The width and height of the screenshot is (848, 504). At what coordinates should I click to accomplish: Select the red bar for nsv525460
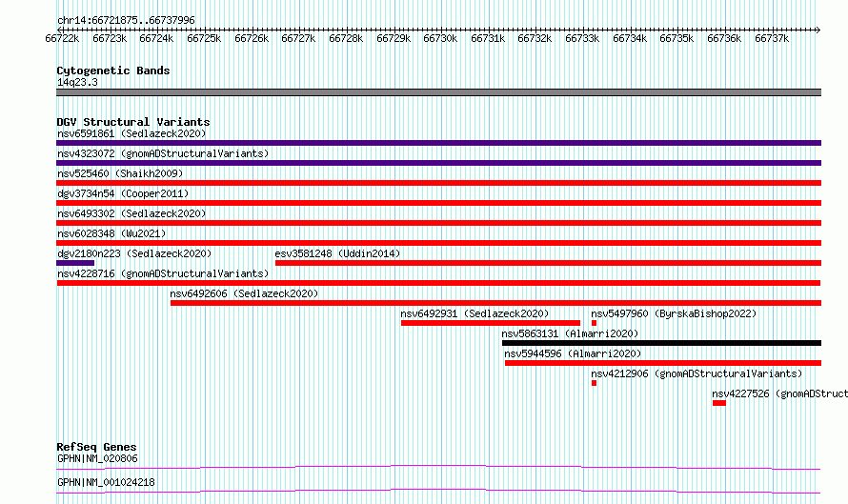(x=438, y=183)
